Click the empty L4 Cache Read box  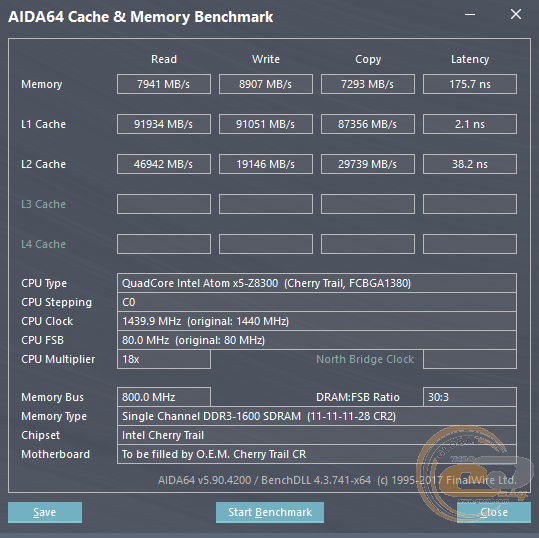tap(164, 244)
